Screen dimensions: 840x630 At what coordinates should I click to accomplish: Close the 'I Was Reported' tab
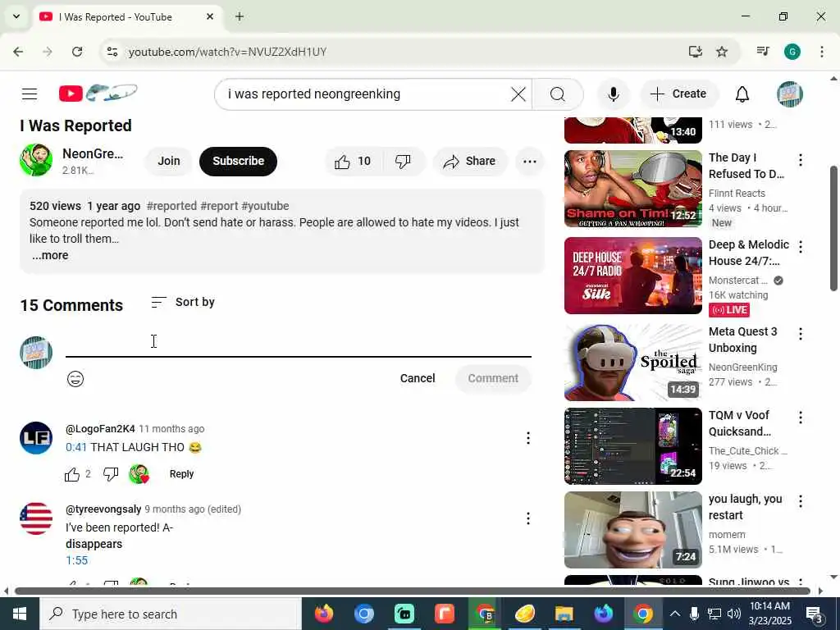[x=210, y=16]
